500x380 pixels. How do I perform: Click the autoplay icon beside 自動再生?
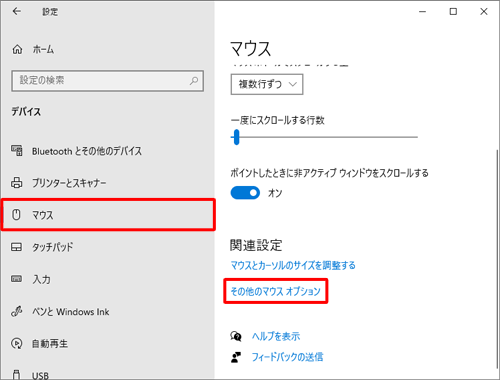pyautogui.click(x=17, y=343)
